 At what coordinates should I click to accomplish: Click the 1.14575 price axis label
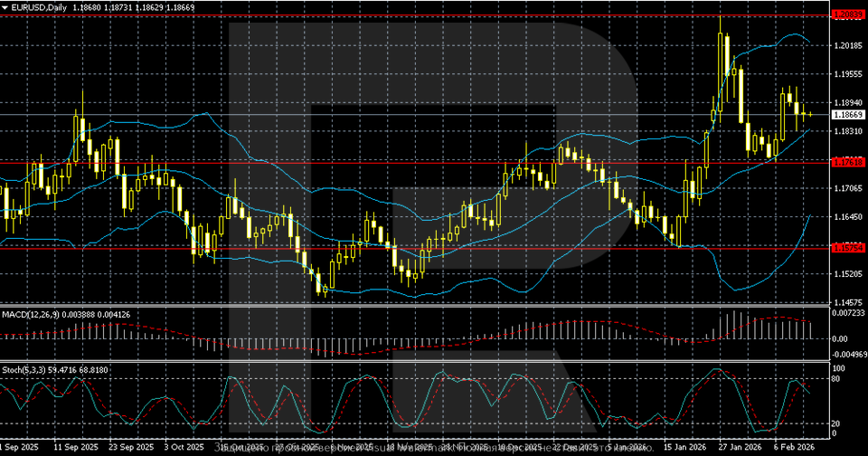847,302
